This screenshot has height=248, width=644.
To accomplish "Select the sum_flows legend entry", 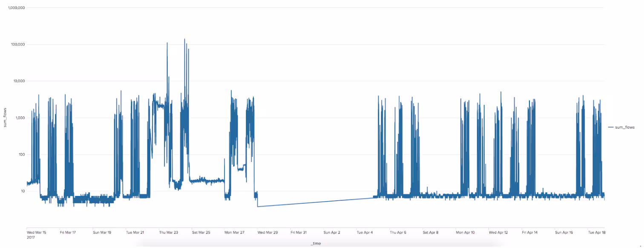I will (x=624, y=127).
